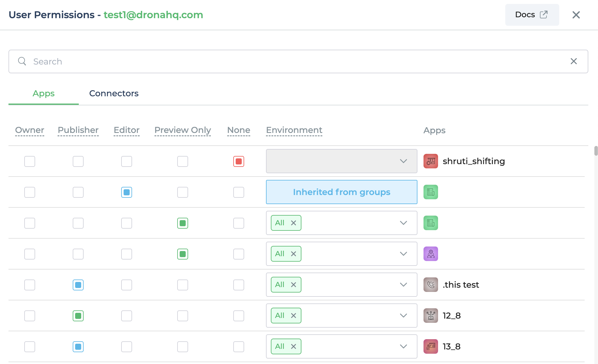The height and width of the screenshot is (364, 598).
Task: Click the purple contacts app icon
Action: pyautogui.click(x=430, y=254)
